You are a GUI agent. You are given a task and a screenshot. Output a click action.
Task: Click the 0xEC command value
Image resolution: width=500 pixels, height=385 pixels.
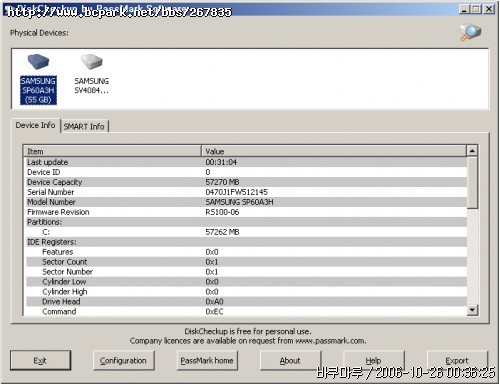[214, 311]
